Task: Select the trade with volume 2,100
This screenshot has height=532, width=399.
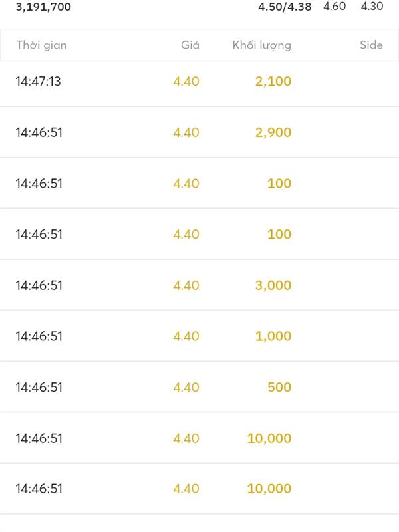Action: click(199, 81)
